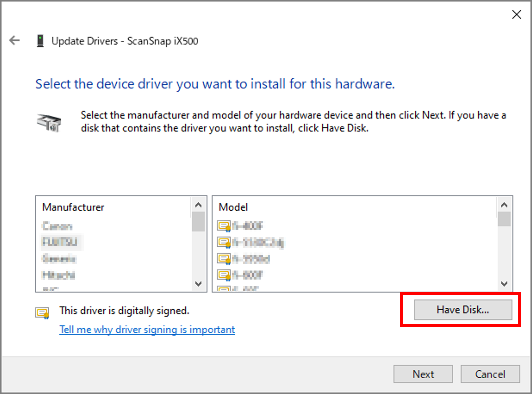Cancel the driver update wizard
532x394 pixels.
point(490,374)
